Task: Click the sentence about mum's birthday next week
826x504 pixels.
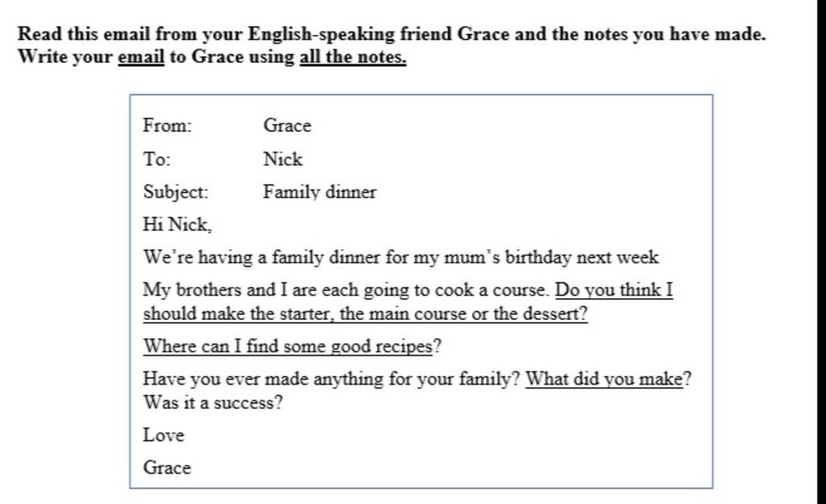Action: pyautogui.click(x=401, y=257)
